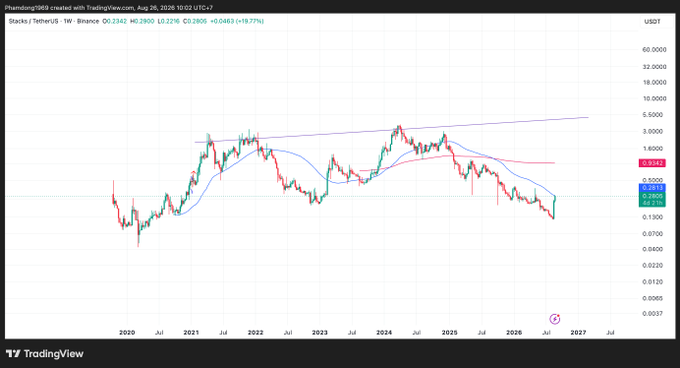Click the 10.0000 price axis label
The image size is (680, 368).
pos(654,99)
